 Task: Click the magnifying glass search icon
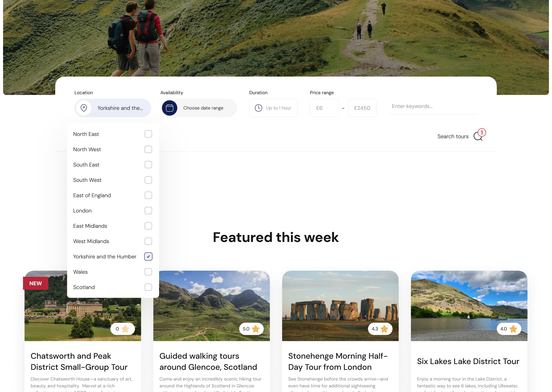[478, 137]
